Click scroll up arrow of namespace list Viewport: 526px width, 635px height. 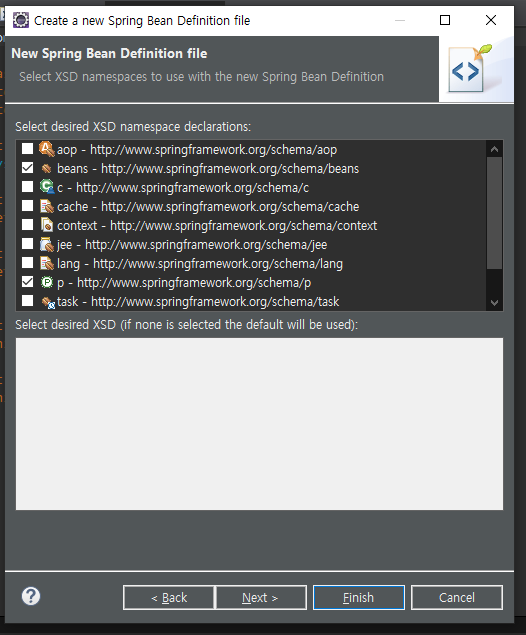click(x=494, y=149)
